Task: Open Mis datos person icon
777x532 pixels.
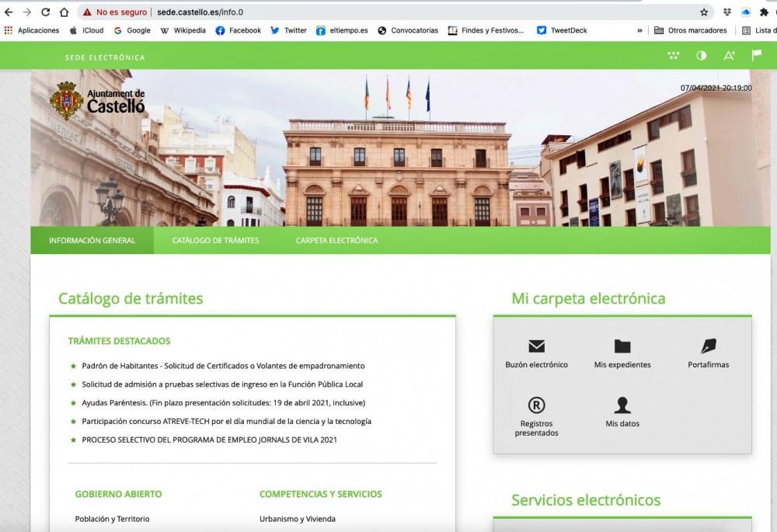Action: [622, 405]
